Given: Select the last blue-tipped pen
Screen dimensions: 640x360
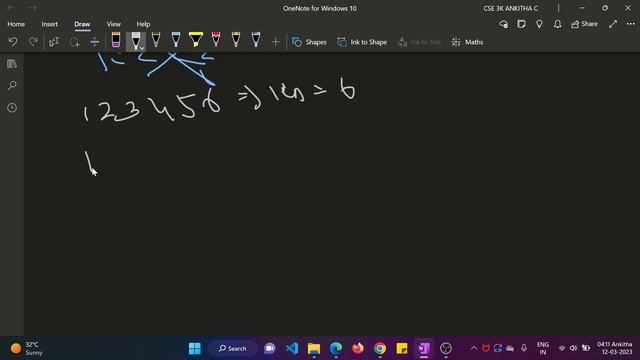Looking at the screenshot, I should point(256,40).
